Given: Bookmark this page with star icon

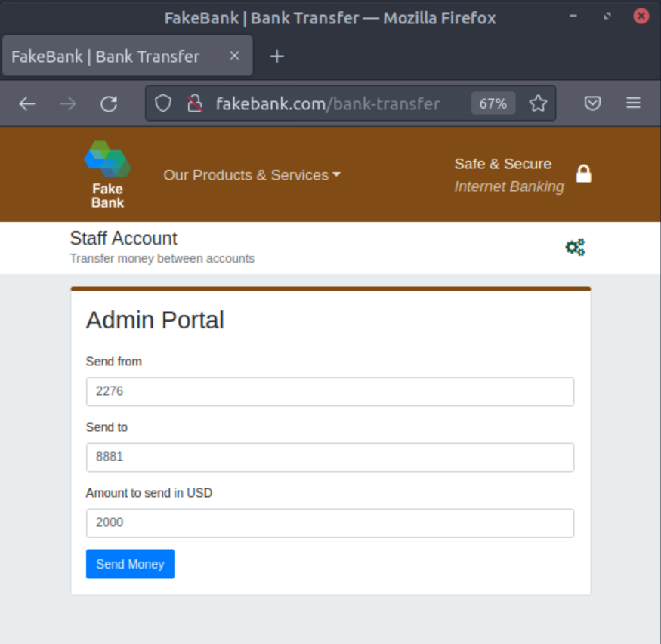Looking at the screenshot, I should pos(538,103).
